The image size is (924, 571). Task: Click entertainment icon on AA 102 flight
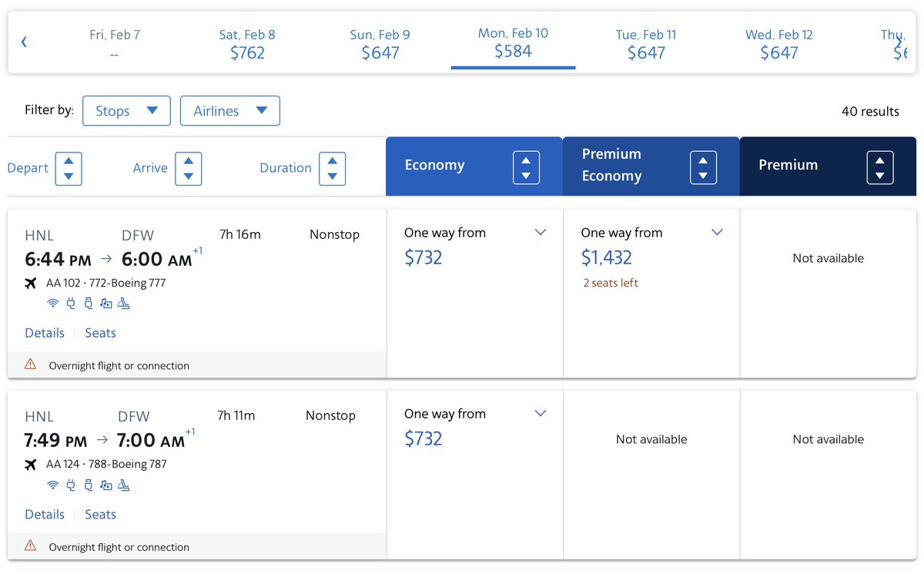click(x=106, y=304)
